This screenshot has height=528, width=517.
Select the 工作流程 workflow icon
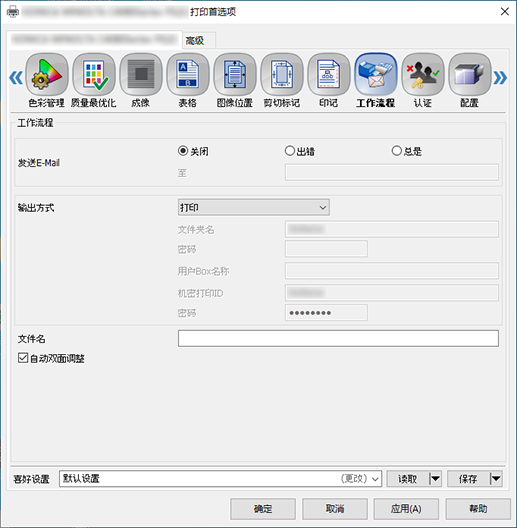coord(376,74)
